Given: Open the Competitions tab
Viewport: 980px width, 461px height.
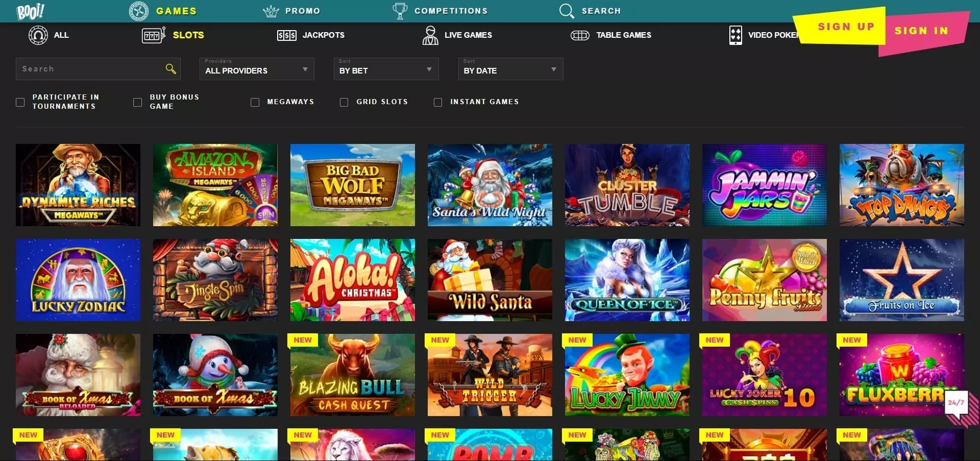Looking at the screenshot, I should pyautogui.click(x=451, y=11).
